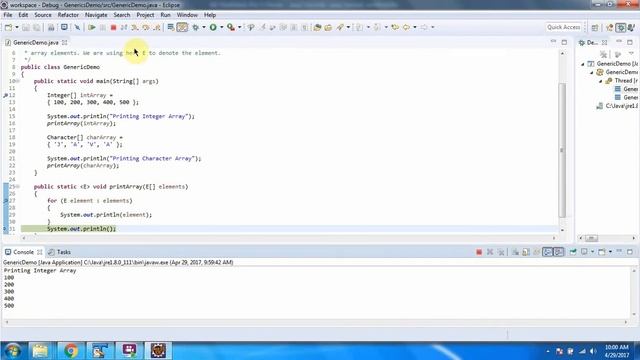Select the GenericDemo.java editor tab

coord(36,42)
